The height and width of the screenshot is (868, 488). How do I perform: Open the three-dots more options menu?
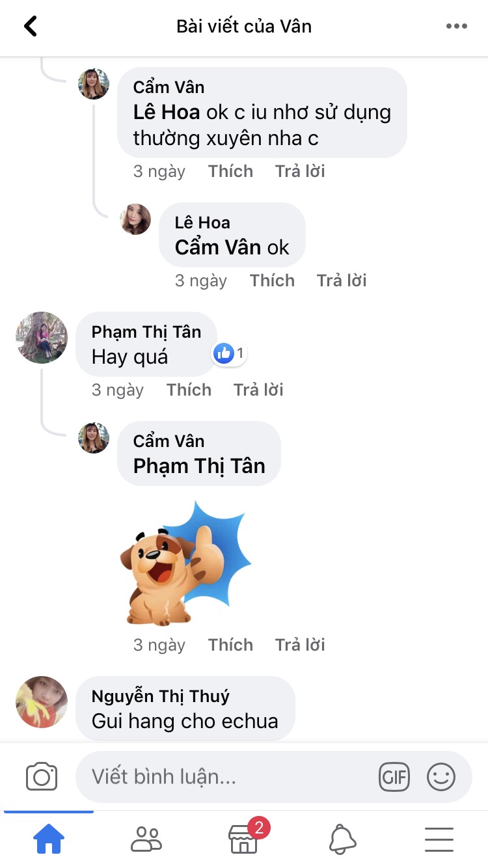point(457,26)
